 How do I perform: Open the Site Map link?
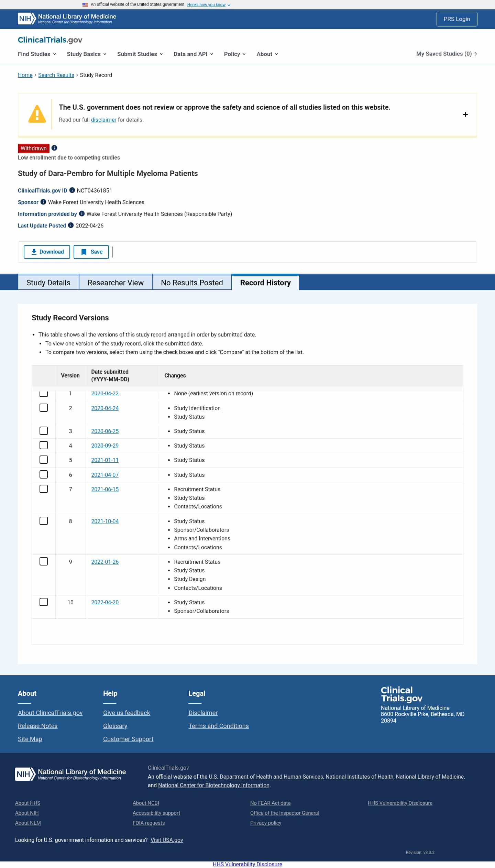[x=30, y=739]
